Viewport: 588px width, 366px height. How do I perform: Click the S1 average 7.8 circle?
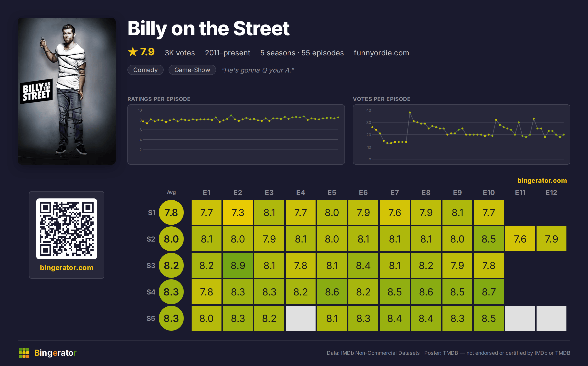point(171,212)
